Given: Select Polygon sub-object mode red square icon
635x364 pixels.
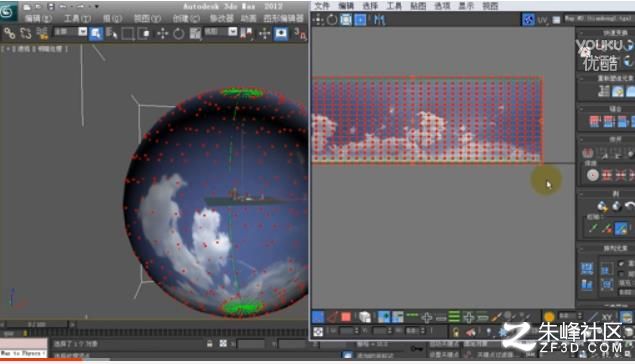Looking at the screenshot, I should click(x=345, y=317).
